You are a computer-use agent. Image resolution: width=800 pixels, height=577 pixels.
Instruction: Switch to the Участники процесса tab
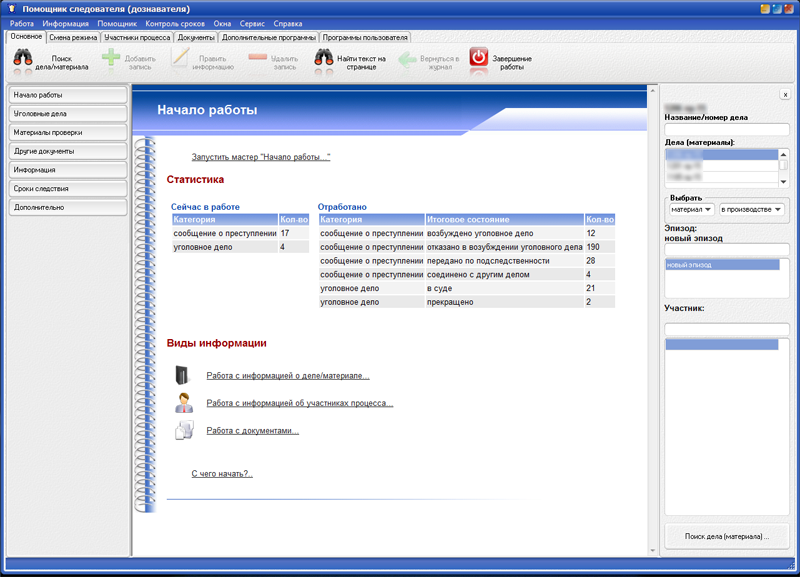click(x=137, y=37)
